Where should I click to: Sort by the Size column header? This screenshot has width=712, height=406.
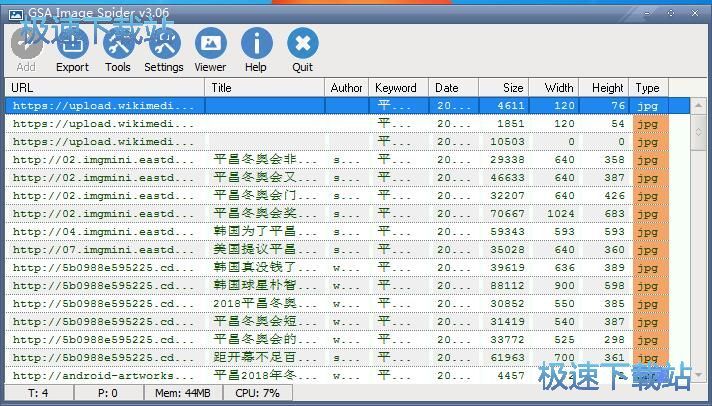(504, 88)
